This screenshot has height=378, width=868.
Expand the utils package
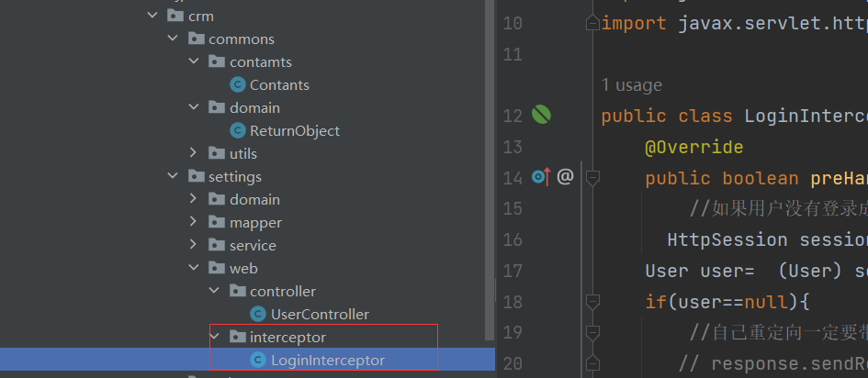click(193, 154)
